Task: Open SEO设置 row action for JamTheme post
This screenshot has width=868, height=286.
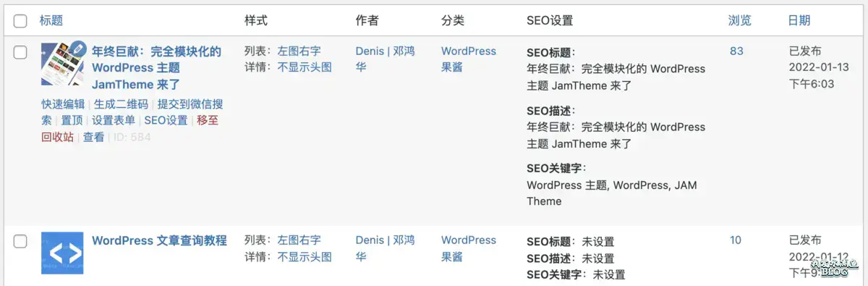Action: [166, 120]
